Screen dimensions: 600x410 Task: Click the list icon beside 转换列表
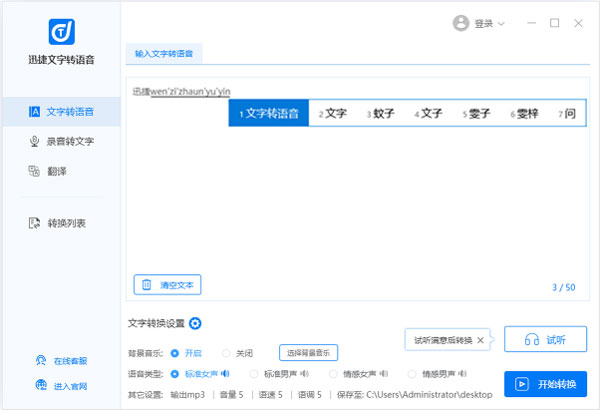click(34, 223)
